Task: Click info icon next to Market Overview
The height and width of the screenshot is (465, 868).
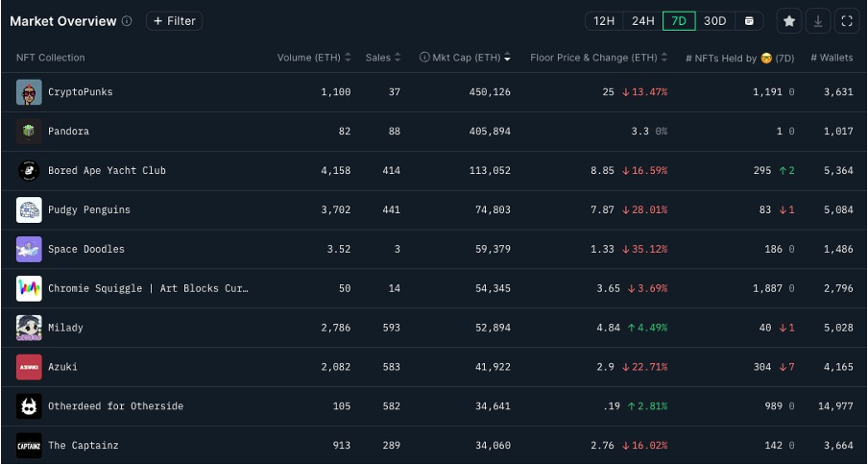Action: click(127, 21)
